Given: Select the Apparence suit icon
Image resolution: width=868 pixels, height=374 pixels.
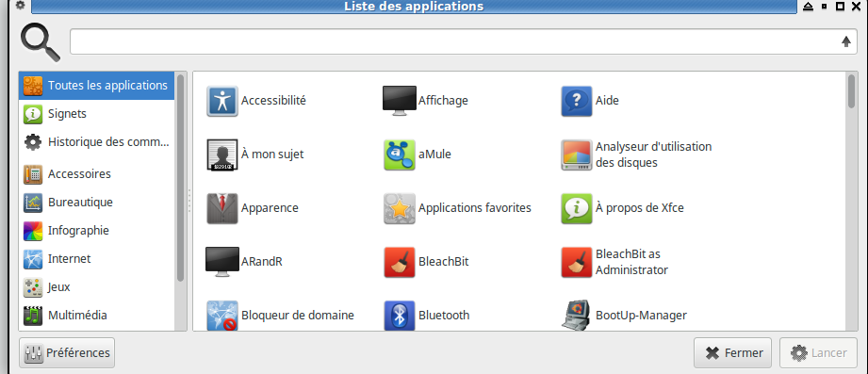Looking at the screenshot, I should pyautogui.click(x=222, y=208).
